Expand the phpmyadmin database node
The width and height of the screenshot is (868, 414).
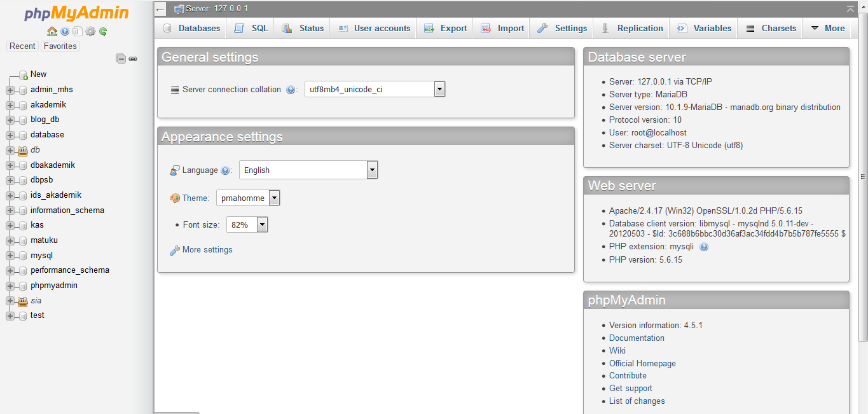[x=10, y=286]
